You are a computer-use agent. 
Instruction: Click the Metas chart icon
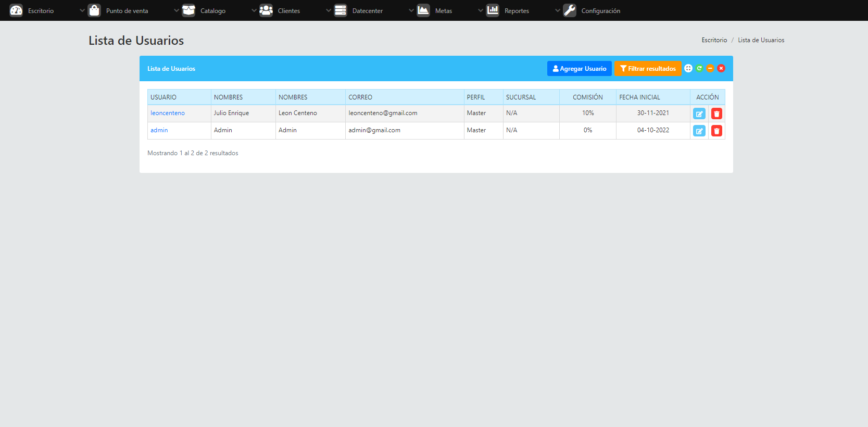click(423, 10)
